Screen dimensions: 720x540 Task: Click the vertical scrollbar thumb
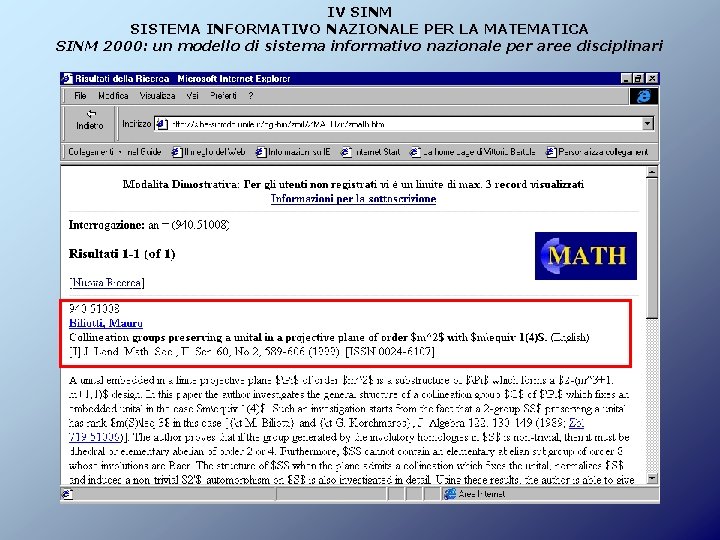click(652, 248)
